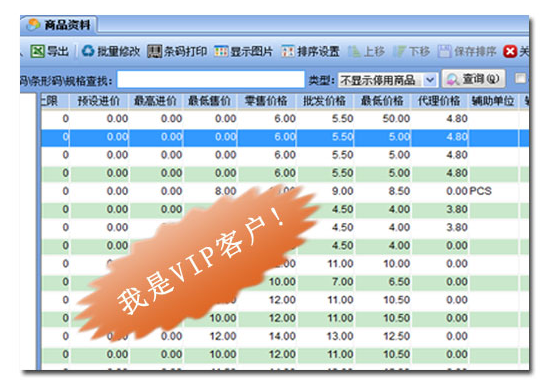Open the 类型 dropdown arrow
Image resolution: width=540 pixels, height=380 pixels.
[430, 80]
